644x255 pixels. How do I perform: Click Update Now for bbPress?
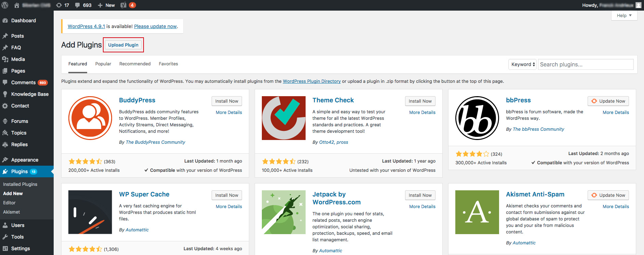pos(608,101)
